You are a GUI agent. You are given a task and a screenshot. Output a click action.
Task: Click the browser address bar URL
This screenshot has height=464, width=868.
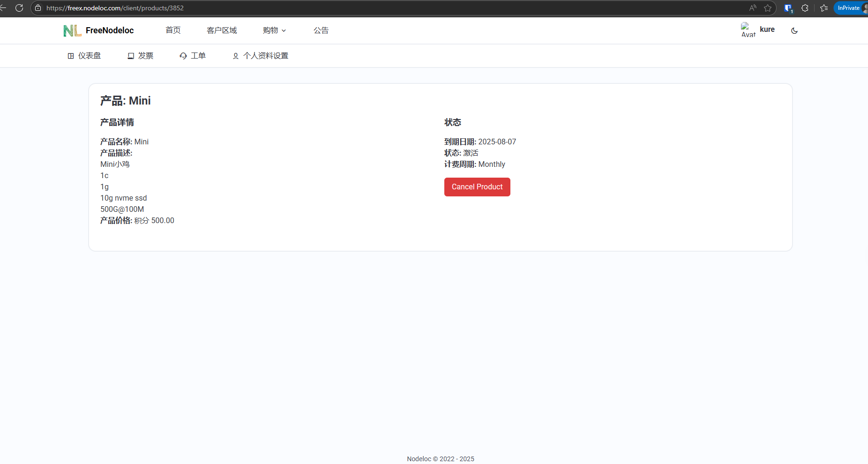tap(115, 8)
